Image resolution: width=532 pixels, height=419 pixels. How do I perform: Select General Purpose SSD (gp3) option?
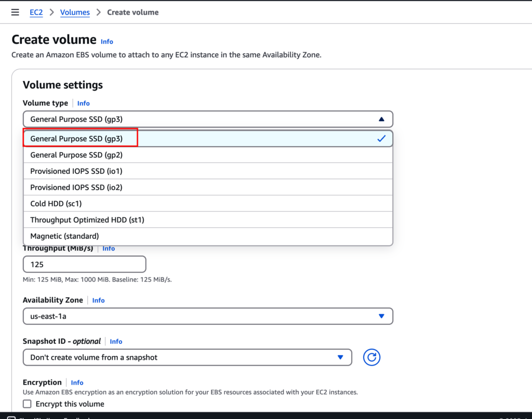pyautogui.click(x=208, y=138)
